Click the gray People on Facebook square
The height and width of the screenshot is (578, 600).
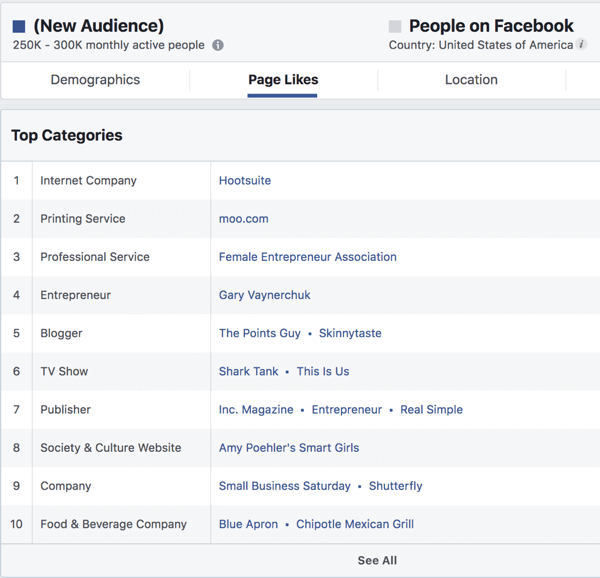pos(395,27)
